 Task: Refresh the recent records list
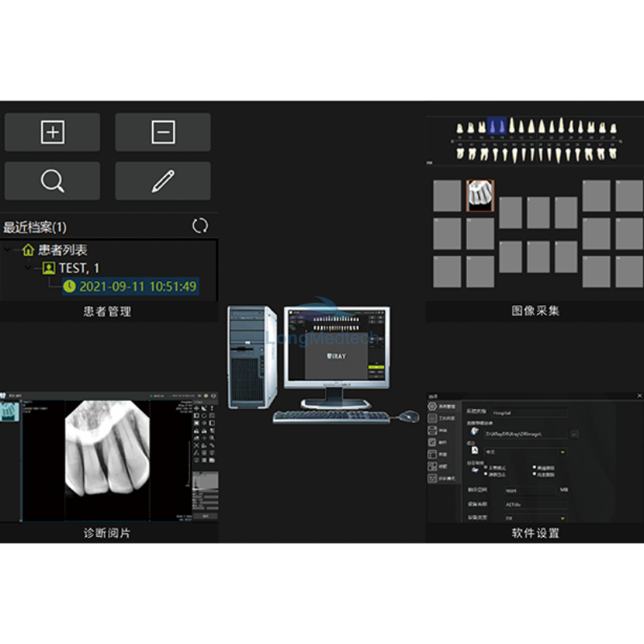pos(200,226)
